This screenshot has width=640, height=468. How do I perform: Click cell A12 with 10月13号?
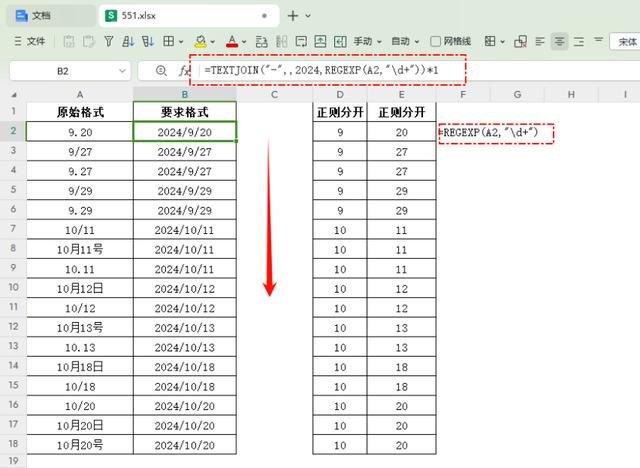[x=80, y=328]
